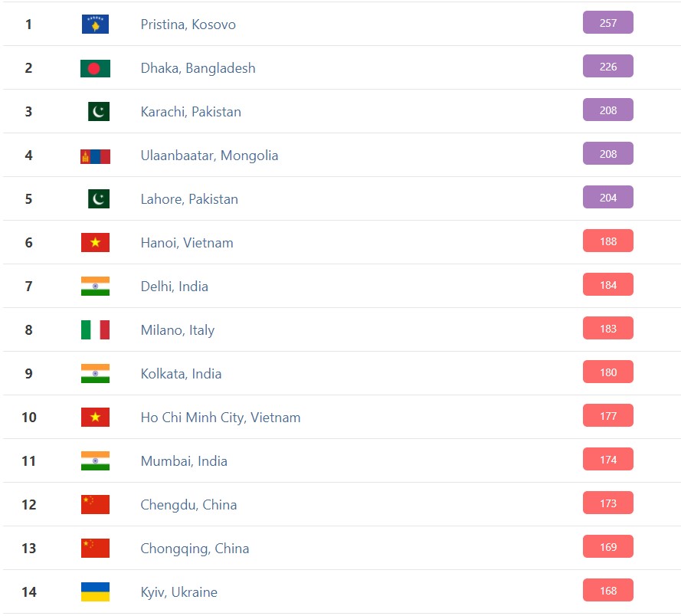
Task: Select the Ulaanbaatar, Mongolia city link
Action: [209, 156]
